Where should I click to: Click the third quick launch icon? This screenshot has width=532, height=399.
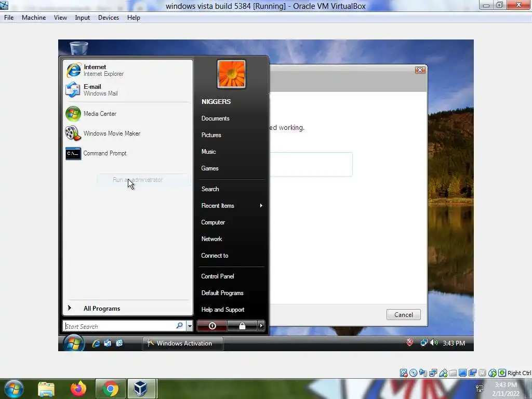click(119, 343)
